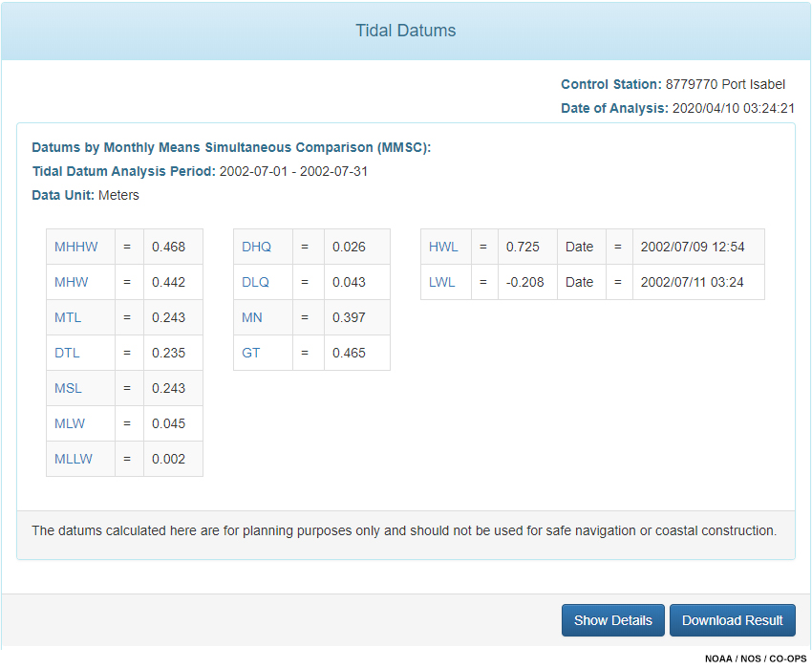Click the NOAA / NOS / CO-OPS footer

(x=756, y=658)
